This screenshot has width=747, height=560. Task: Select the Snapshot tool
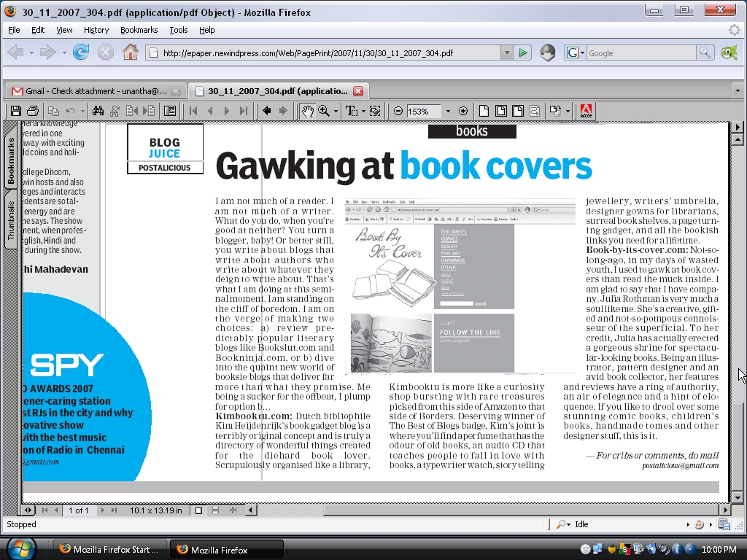375,111
